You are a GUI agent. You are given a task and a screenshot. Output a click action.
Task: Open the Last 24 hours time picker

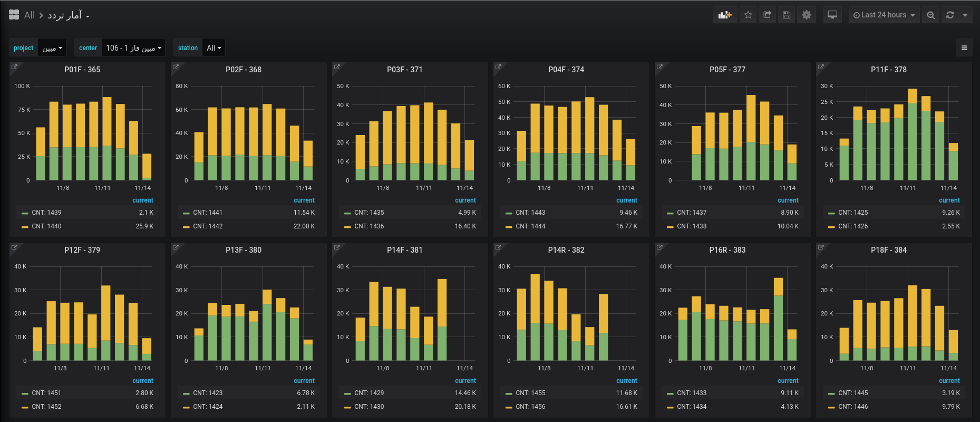click(x=884, y=15)
